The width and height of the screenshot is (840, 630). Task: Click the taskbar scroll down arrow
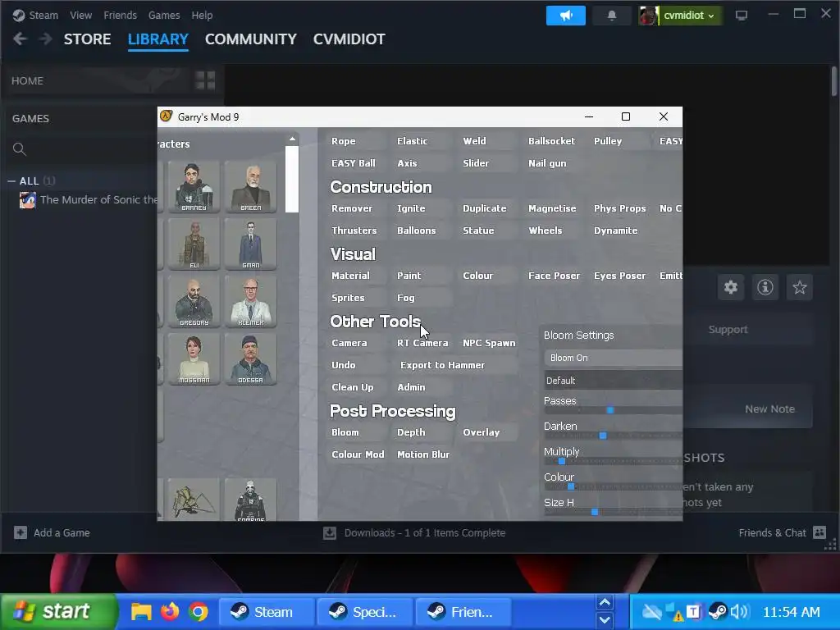pyautogui.click(x=605, y=620)
